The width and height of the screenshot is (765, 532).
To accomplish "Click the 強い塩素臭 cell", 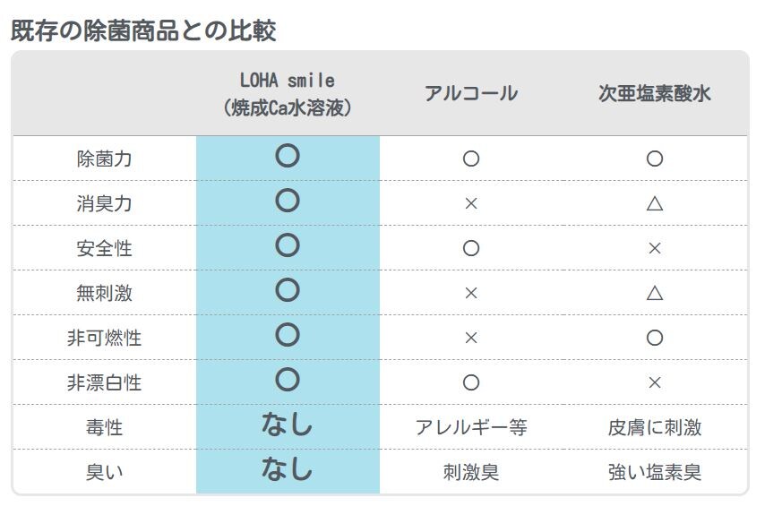I will pos(654,472).
